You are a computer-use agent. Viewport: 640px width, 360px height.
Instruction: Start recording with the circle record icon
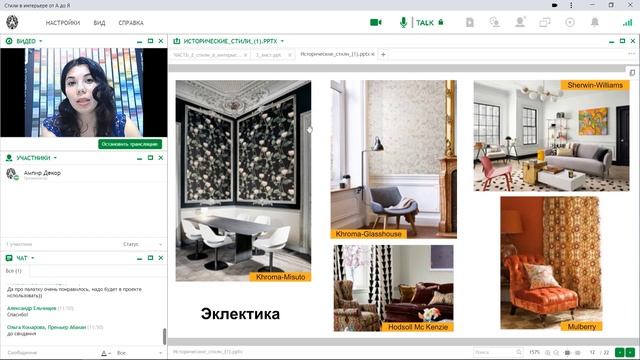coord(570,22)
